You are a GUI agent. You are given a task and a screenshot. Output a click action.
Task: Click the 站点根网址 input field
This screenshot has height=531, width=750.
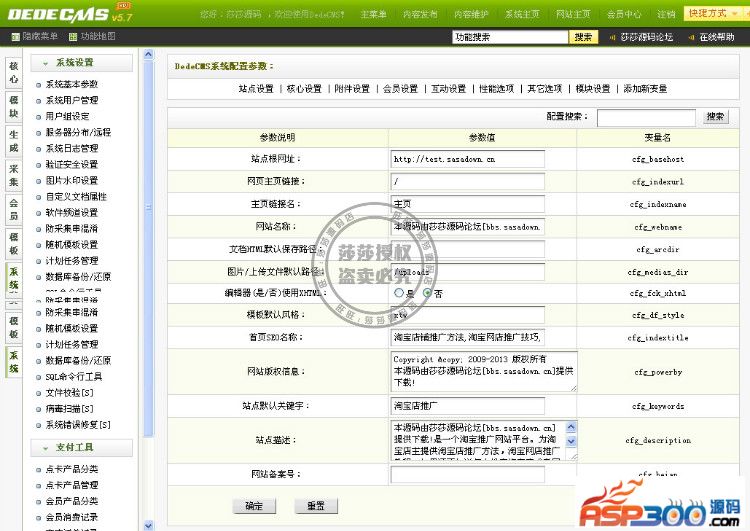pos(467,159)
